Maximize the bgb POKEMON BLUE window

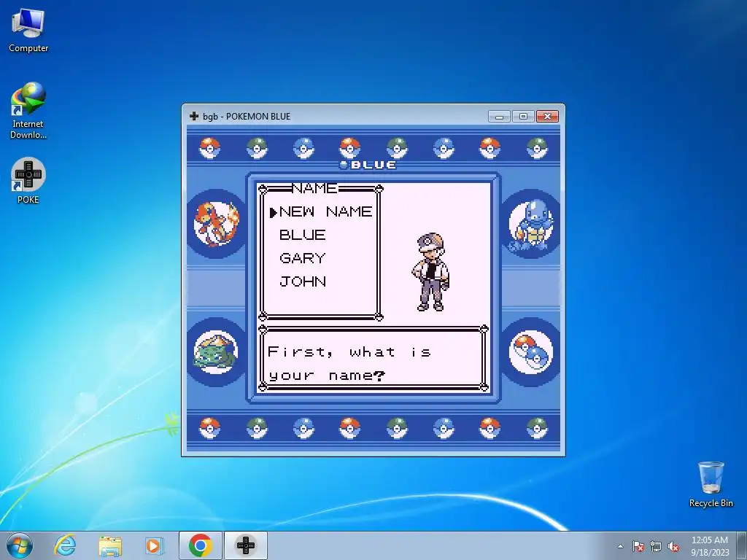pos(523,117)
